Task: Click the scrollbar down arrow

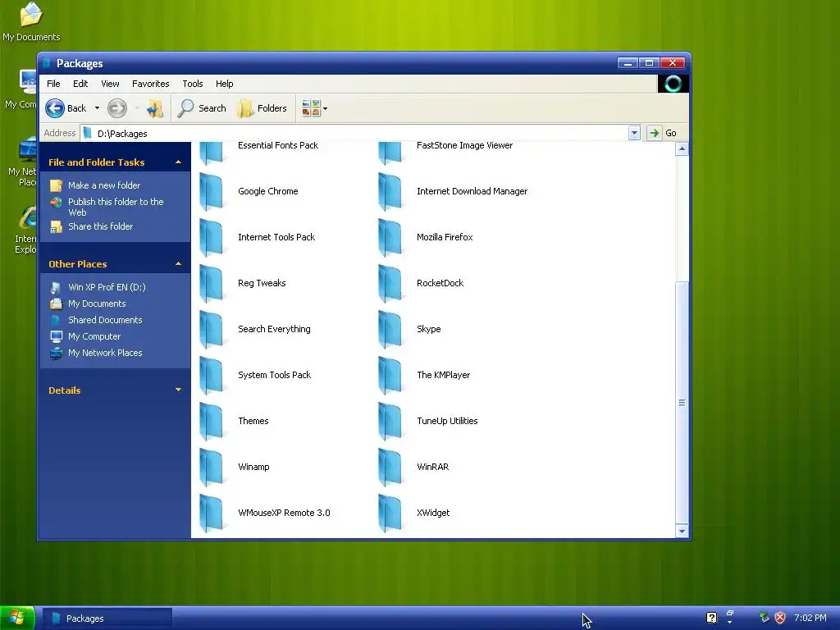Action: (x=682, y=532)
